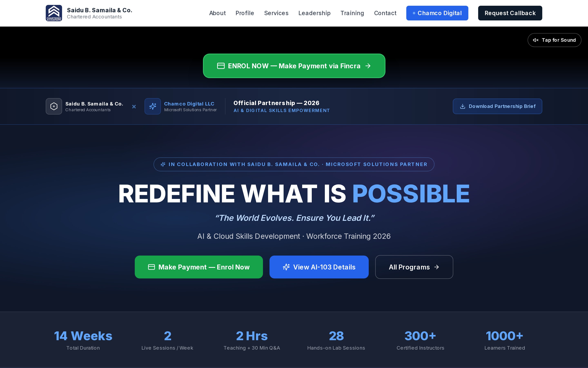This screenshot has width=588, height=368.
Task: Click Request Callback button
Action: pyautogui.click(x=510, y=13)
